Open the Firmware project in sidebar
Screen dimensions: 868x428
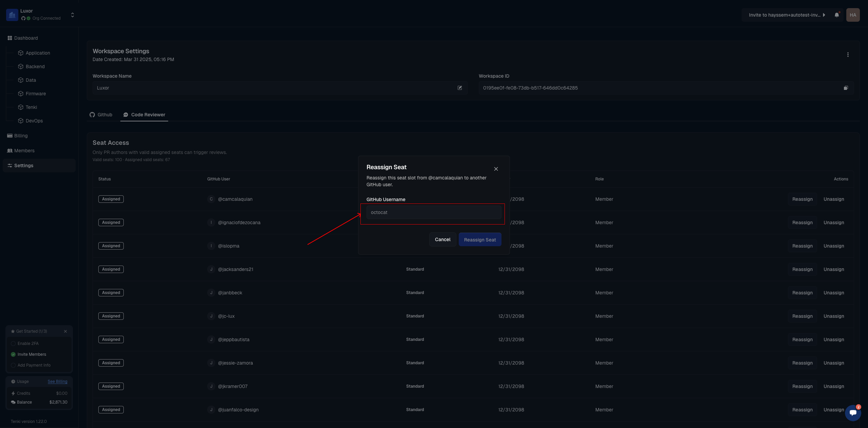36,94
